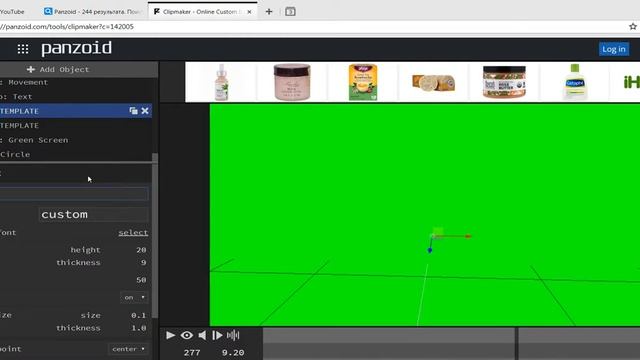This screenshot has width=640, height=360.
Task: Toggle the audio waveform icon
Action: [x=233, y=335]
